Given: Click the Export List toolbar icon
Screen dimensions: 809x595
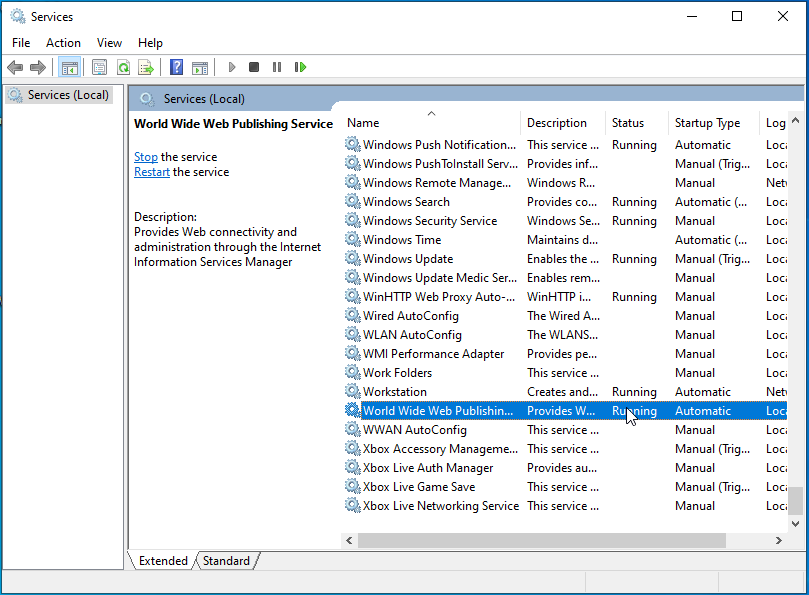Looking at the screenshot, I should (x=146, y=67).
